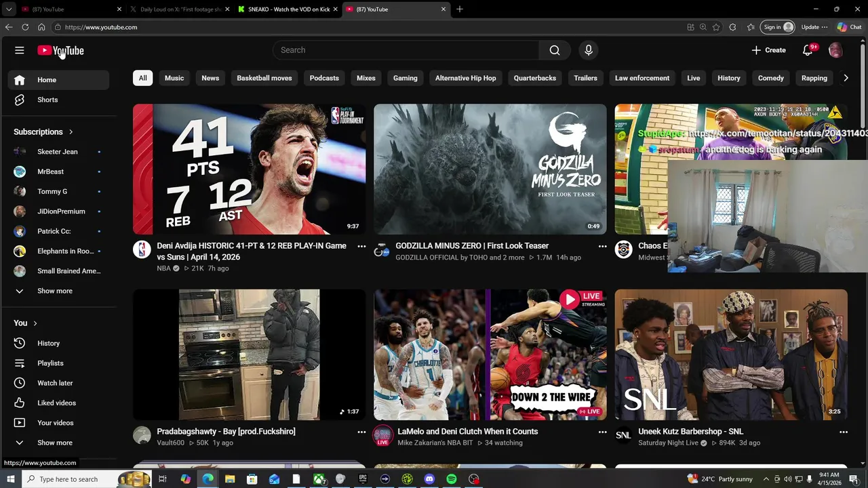Screen dimensions: 868x488
Task: Select the Gaming category chip
Action: click(406, 78)
